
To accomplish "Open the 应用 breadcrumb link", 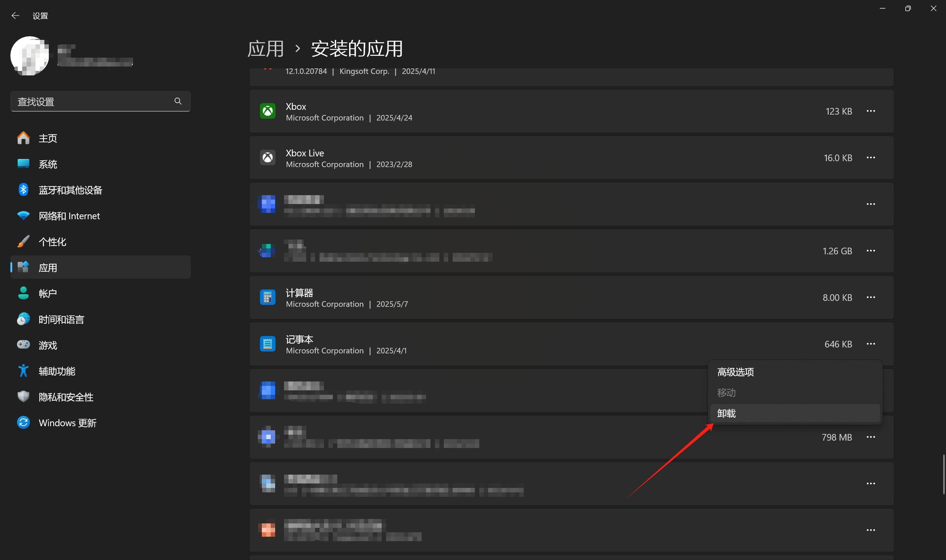I will (266, 48).
